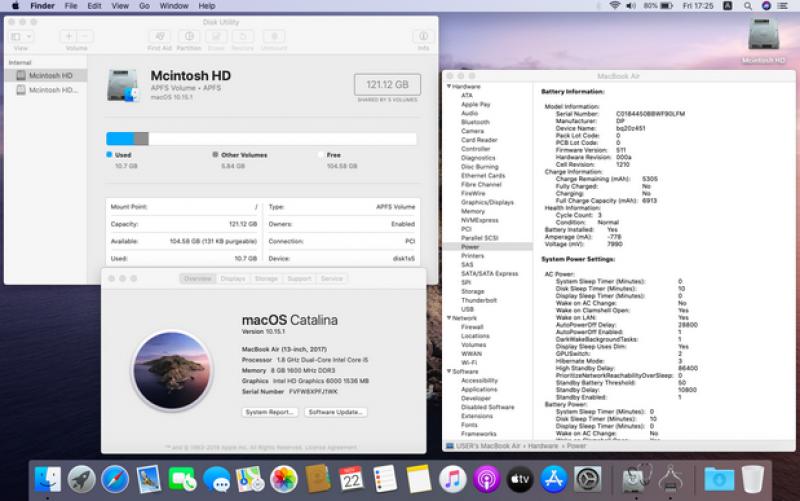
Task: Open Downloads folder in Dock
Action: point(719,479)
